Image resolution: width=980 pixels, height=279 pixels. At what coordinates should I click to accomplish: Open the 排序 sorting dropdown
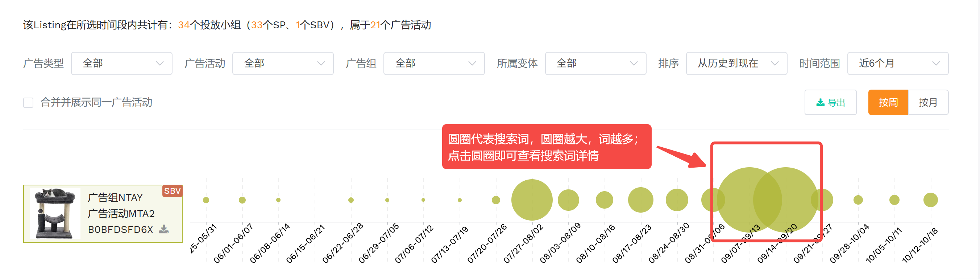pos(736,63)
